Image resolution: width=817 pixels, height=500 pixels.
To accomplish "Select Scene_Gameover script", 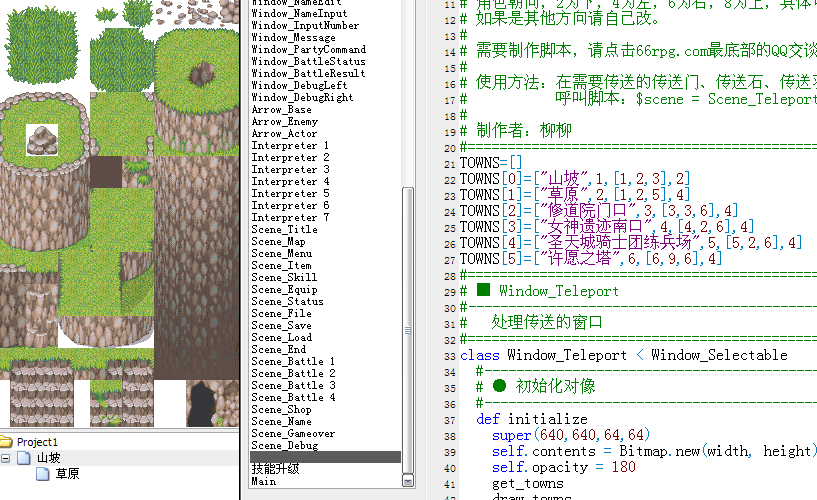I will (293, 433).
